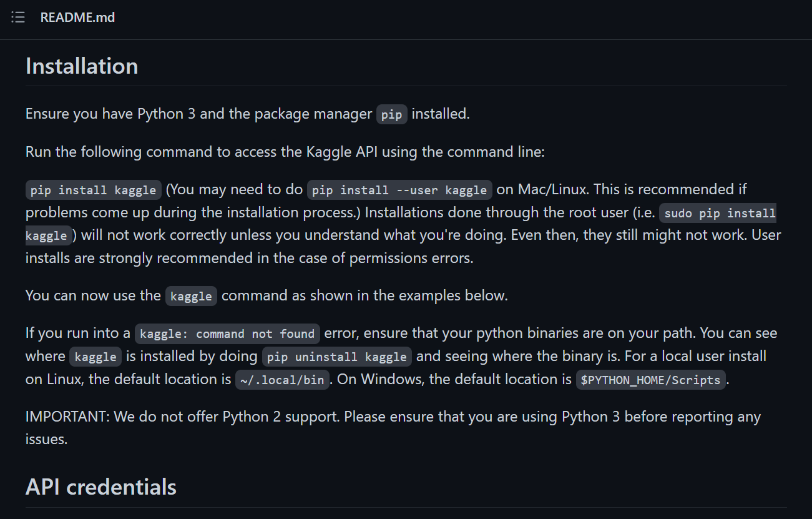The image size is (812, 519).
Task: Click the 'pip install kaggle' code snippet
Action: coord(93,190)
